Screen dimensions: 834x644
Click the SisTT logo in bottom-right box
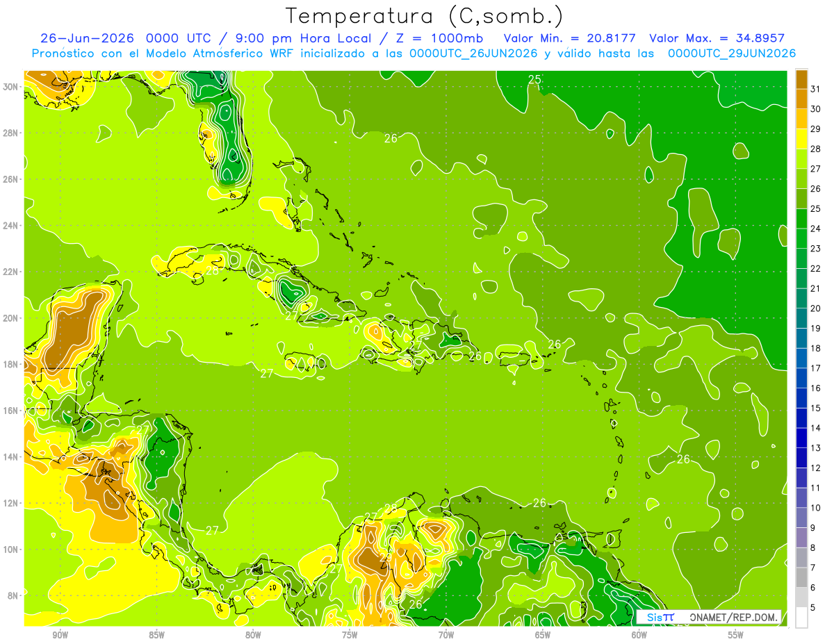[660, 617]
